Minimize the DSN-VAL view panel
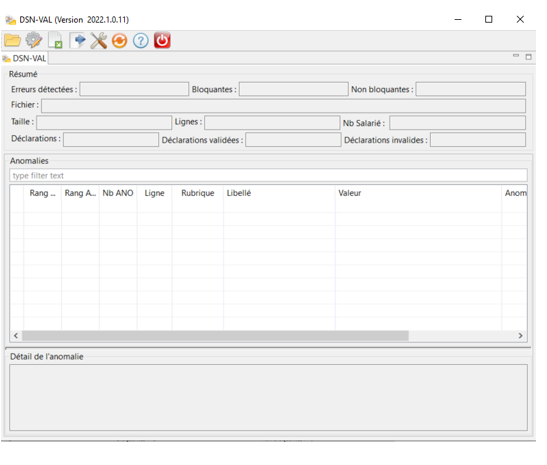This screenshot has height=465, width=547. [516, 56]
